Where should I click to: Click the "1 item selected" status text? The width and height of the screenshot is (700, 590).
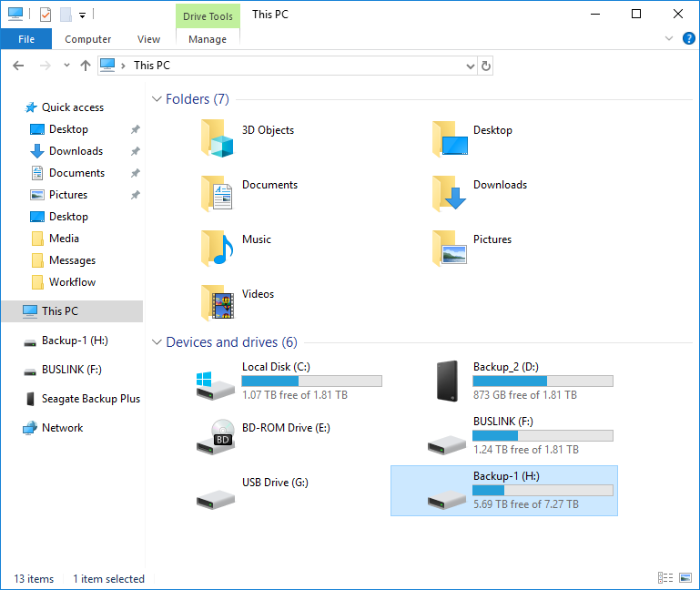pyautogui.click(x=109, y=579)
